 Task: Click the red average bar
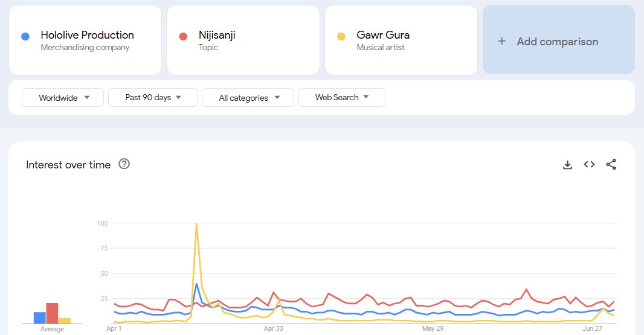coord(52,313)
